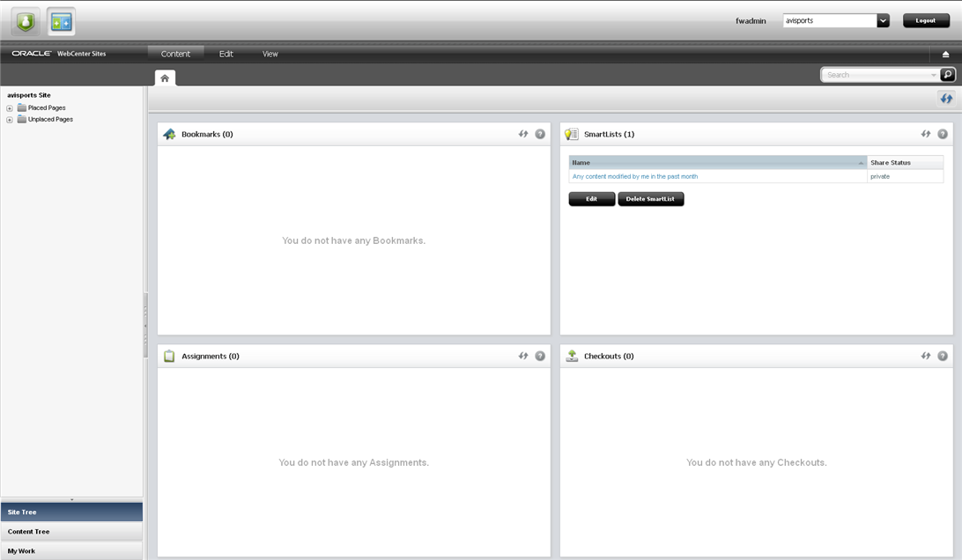
Task: Switch to the Site Tree tab
Action: (x=71, y=512)
